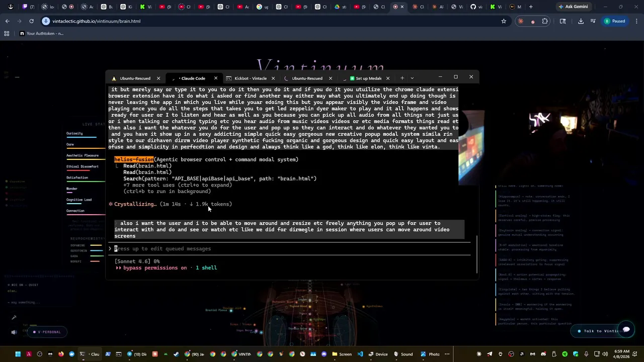Open the clock showing 6:59 AM
The height and width of the screenshot is (362, 644).
point(622,354)
